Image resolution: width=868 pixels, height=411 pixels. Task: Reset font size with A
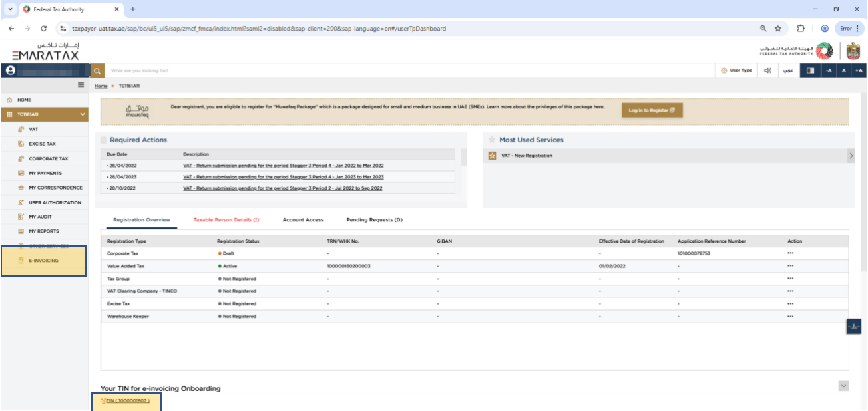(844, 70)
